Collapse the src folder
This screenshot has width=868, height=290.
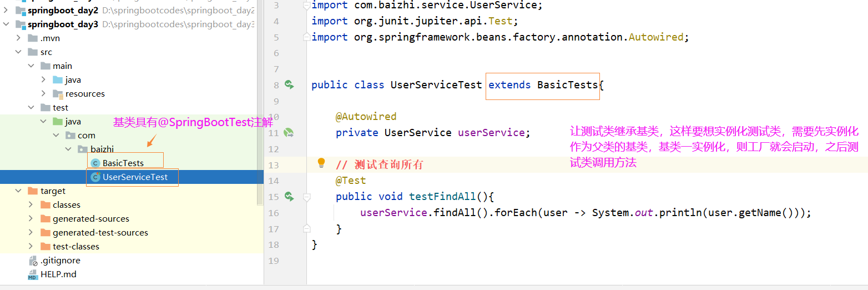(x=19, y=52)
